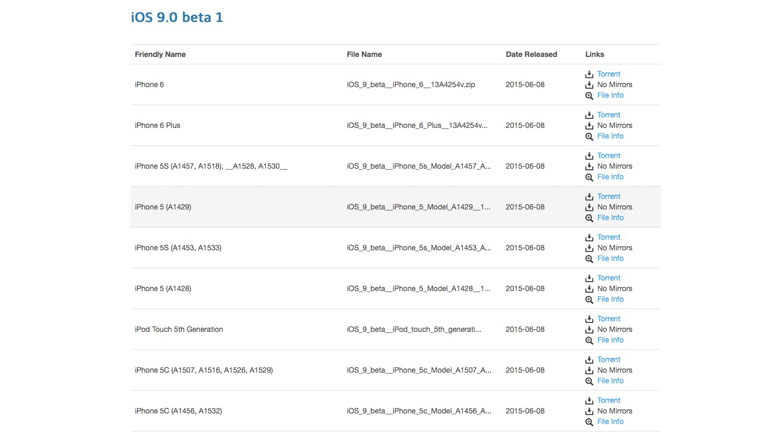The image size is (760, 436).
Task: Click the Date Released column header
Action: [531, 54]
